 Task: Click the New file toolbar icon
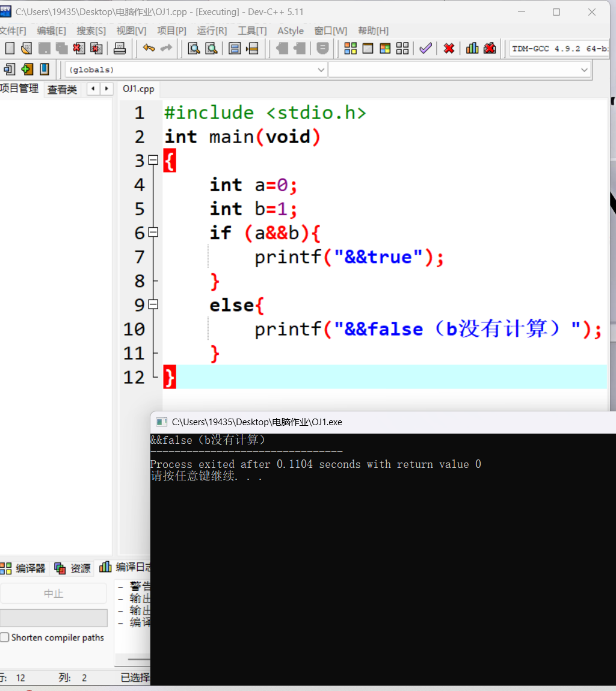pos(10,48)
